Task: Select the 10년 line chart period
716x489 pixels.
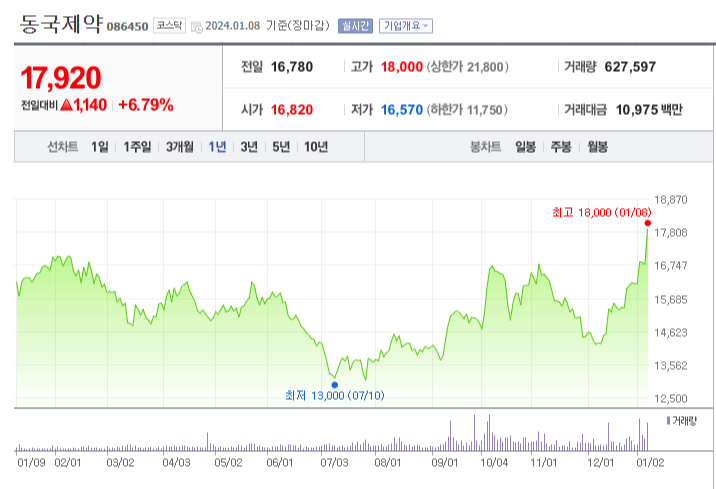Action: click(316, 147)
